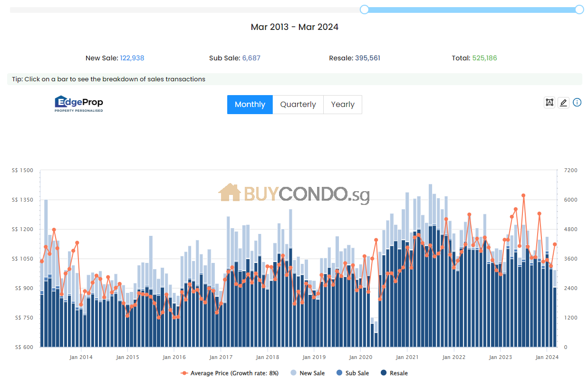Viewport: 588px width, 388px height.
Task: Click the right handle of date range slider
Action: coord(579,10)
